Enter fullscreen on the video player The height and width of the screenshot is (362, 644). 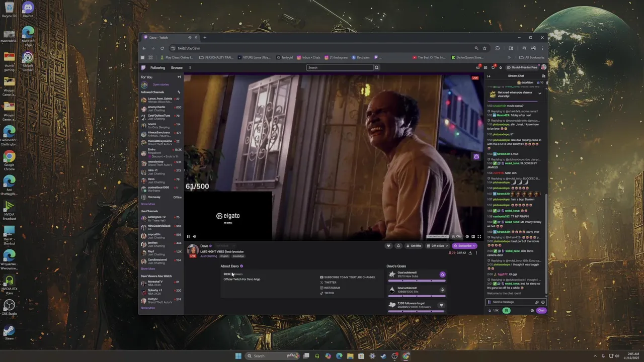479,236
